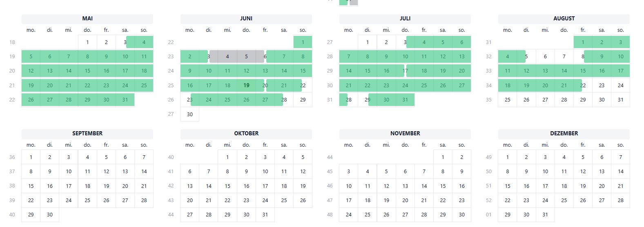Image resolution: width=644 pixels, height=227 pixels.
Task: Open the JUNI month header
Action: 246,19
